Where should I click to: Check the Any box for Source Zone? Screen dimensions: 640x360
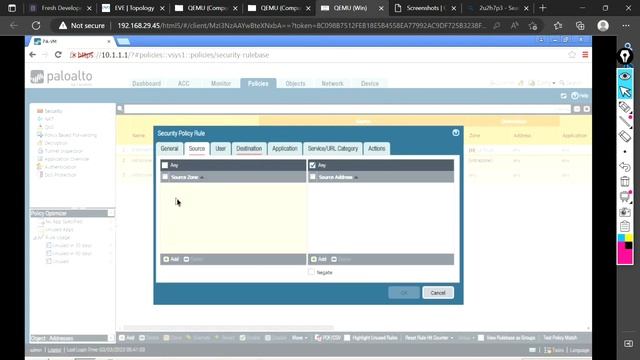(165, 165)
